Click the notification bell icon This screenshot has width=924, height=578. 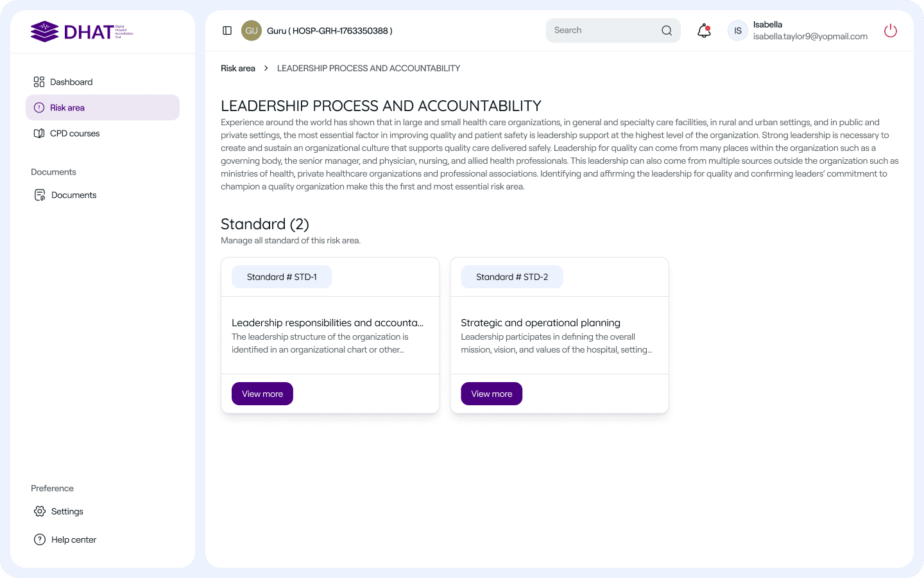click(x=704, y=31)
